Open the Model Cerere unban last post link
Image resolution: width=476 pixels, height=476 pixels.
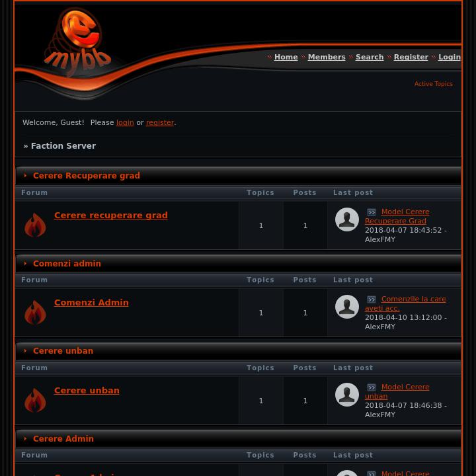click(397, 391)
